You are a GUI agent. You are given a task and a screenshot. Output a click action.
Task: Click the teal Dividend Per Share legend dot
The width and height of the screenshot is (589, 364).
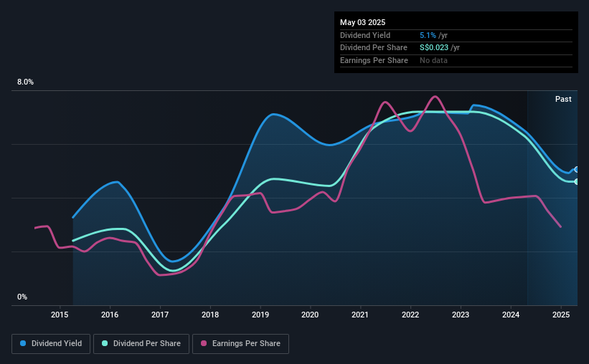105,343
